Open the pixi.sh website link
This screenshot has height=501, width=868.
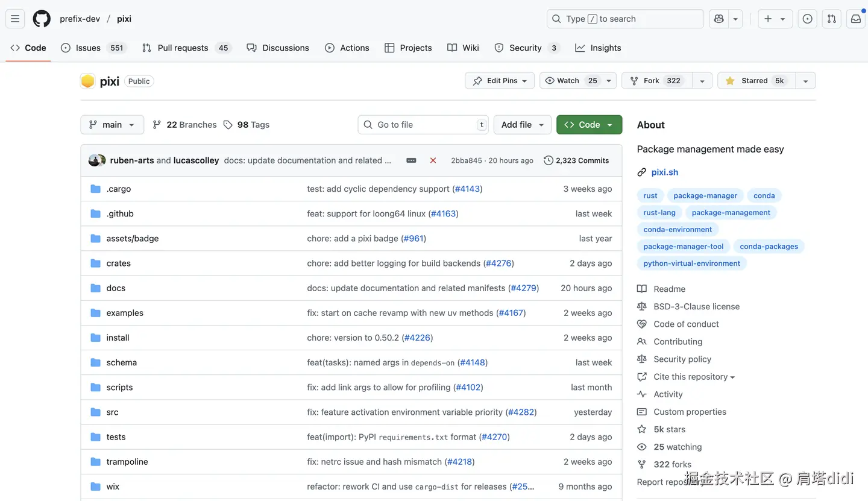tap(664, 172)
